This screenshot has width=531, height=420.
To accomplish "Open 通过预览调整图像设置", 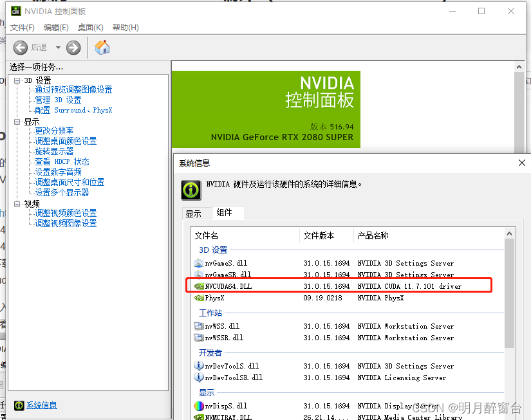I will 73,89.
